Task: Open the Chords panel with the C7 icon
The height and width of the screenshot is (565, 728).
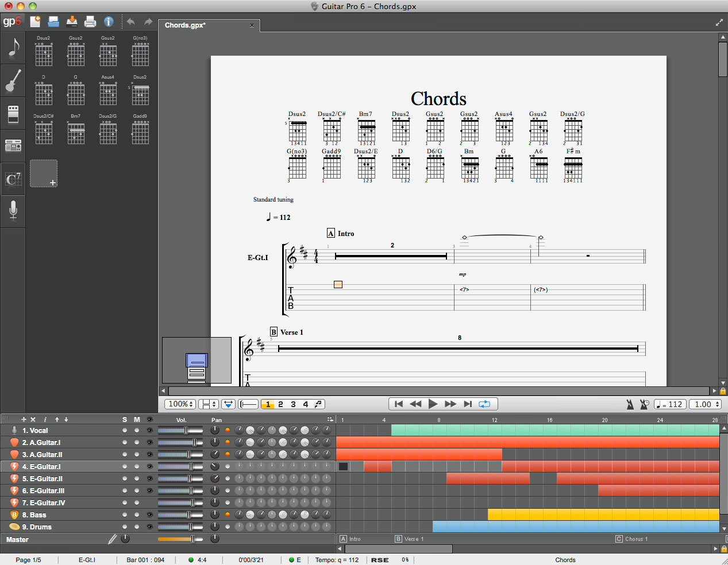Action: [13, 179]
